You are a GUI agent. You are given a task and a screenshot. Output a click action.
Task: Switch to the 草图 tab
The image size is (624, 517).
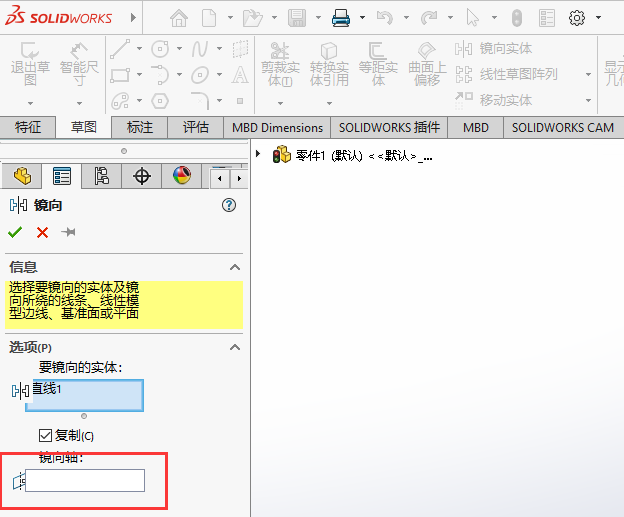[84, 127]
